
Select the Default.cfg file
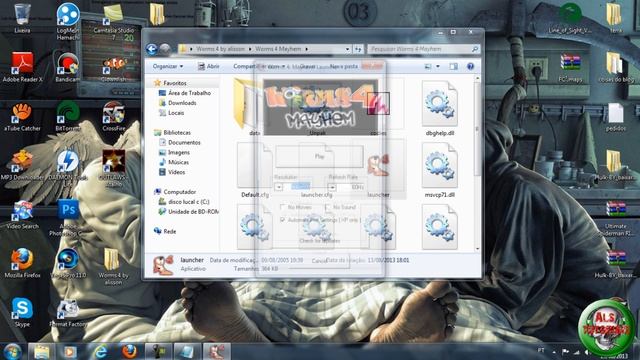(255, 170)
